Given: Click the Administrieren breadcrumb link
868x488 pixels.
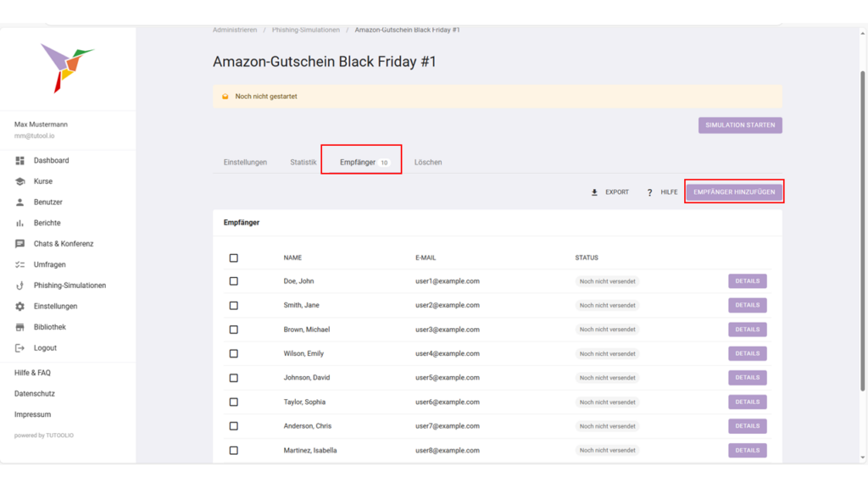Looking at the screenshot, I should [x=235, y=30].
